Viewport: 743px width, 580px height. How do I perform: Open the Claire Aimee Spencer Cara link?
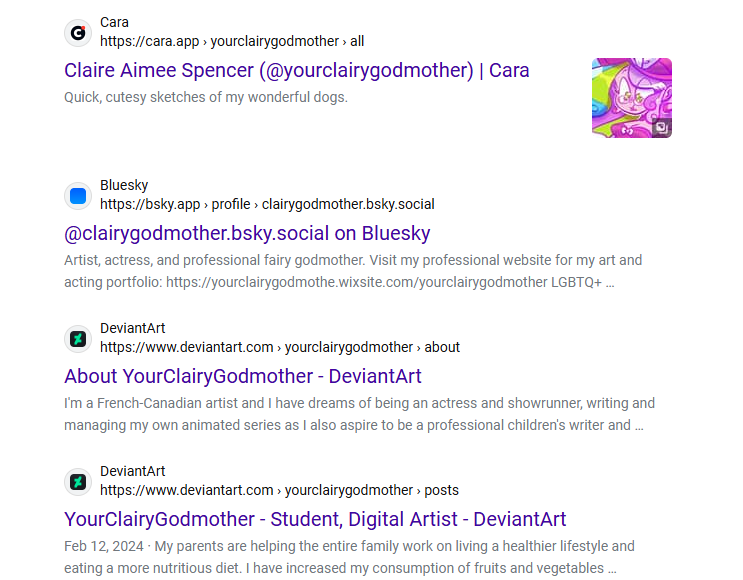[296, 70]
